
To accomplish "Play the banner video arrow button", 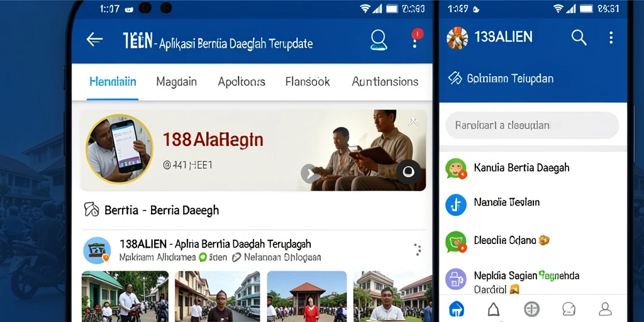I will (311, 174).
